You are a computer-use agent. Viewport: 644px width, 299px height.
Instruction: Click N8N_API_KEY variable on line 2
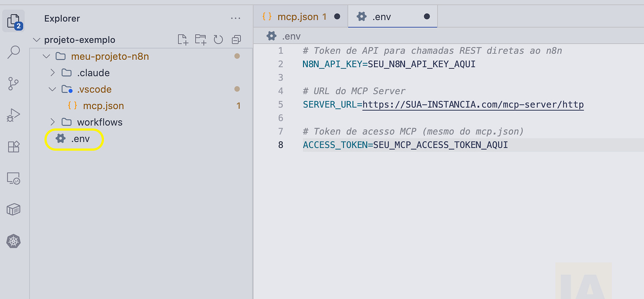(x=333, y=64)
